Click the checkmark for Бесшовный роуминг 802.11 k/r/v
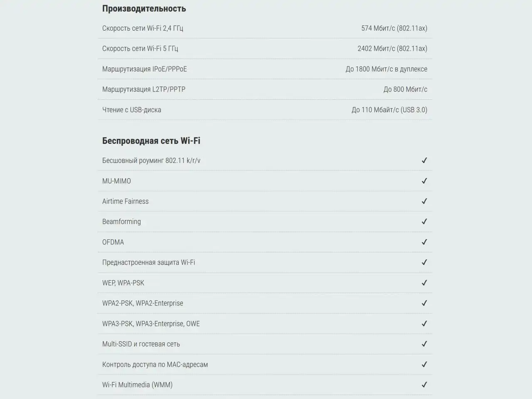 pyautogui.click(x=424, y=160)
